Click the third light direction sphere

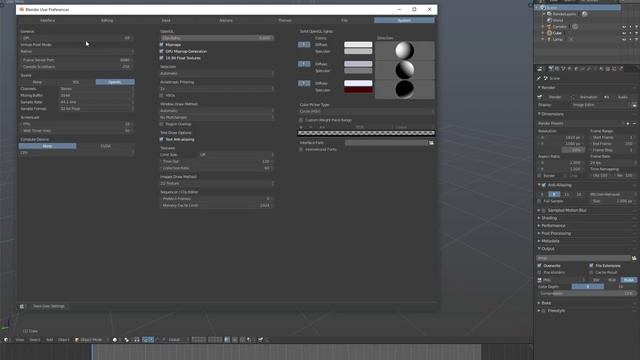coord(404,89)
